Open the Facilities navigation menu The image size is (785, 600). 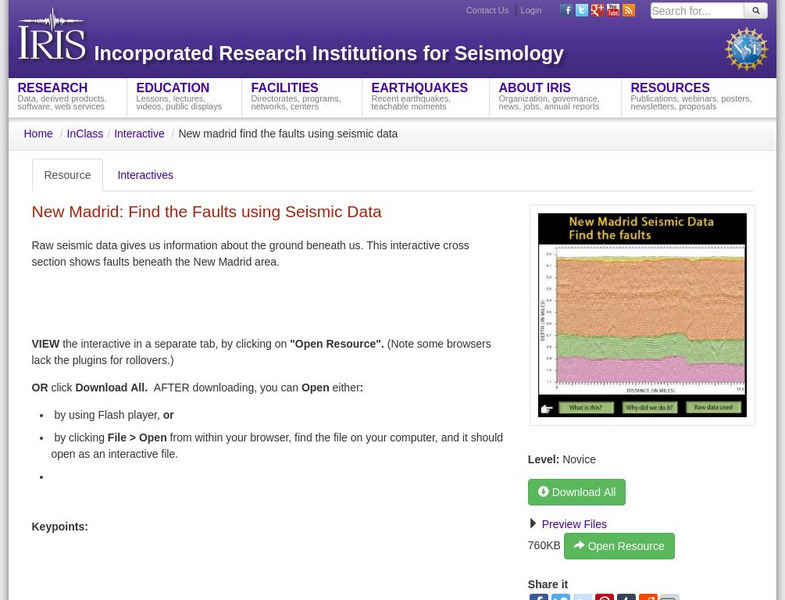tap(284, 88)
